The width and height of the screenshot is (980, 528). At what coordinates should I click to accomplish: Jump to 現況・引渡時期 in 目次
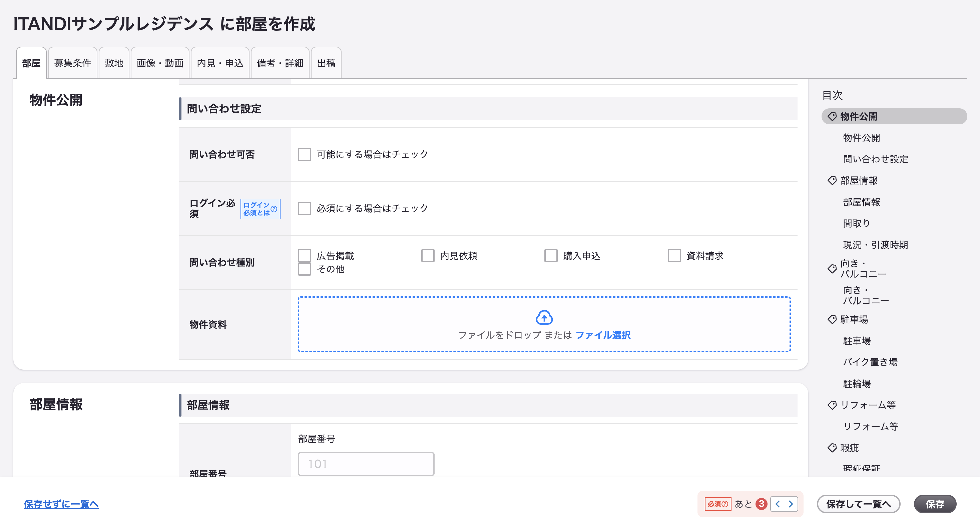(875, 245)
